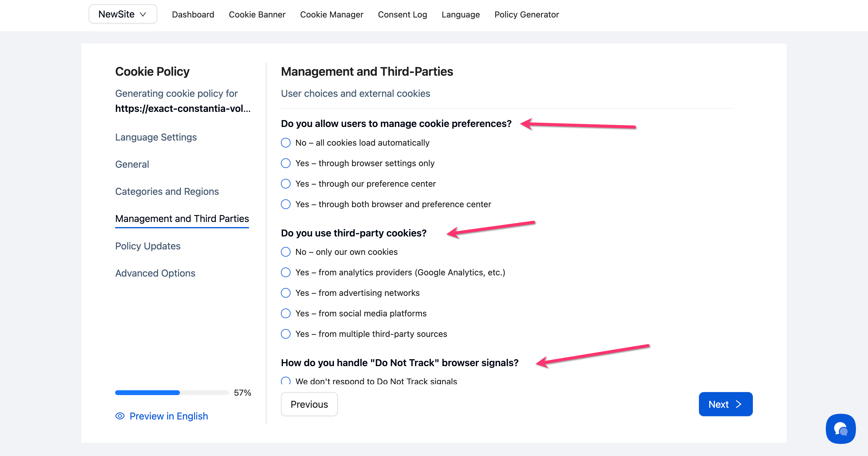Click the arrow chevron on Next button
This screenshot has width=868, height=456.
739,404
